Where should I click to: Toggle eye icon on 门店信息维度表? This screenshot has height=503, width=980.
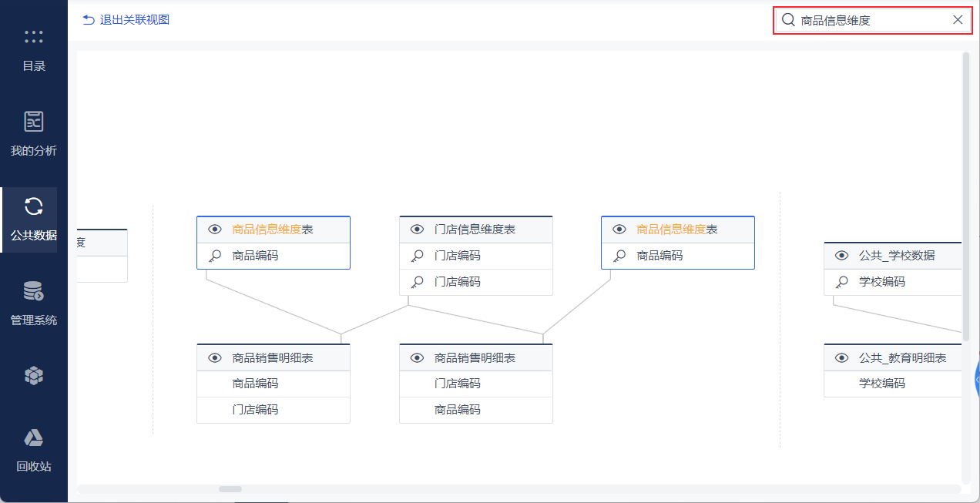[x=417, y=230]
